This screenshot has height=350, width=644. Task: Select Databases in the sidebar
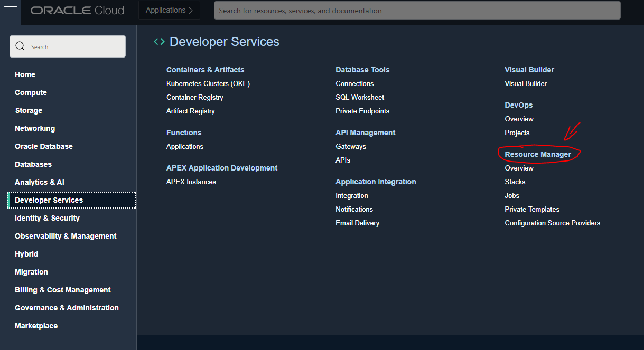(33, 164)
